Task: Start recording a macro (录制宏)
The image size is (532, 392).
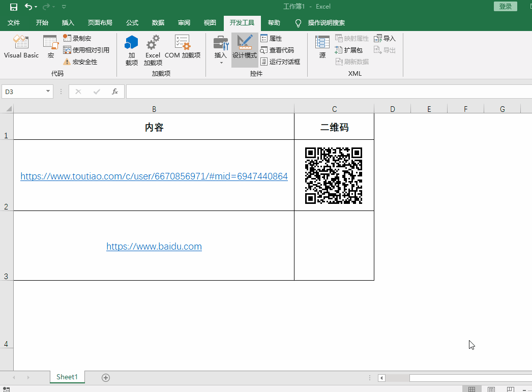Action: [77, 38]
